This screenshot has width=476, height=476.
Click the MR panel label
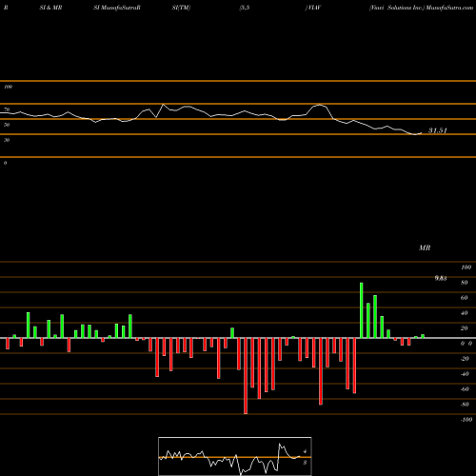click(425, 248)
